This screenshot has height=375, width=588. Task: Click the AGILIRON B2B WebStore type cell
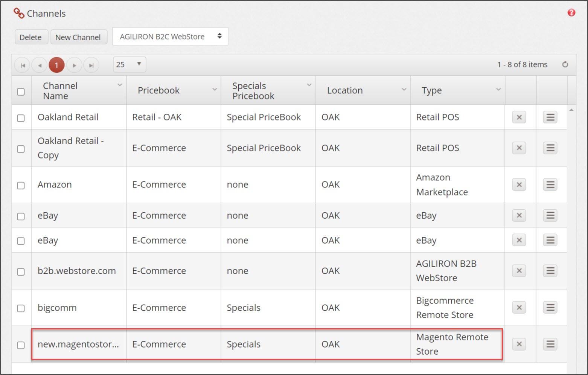457,271
